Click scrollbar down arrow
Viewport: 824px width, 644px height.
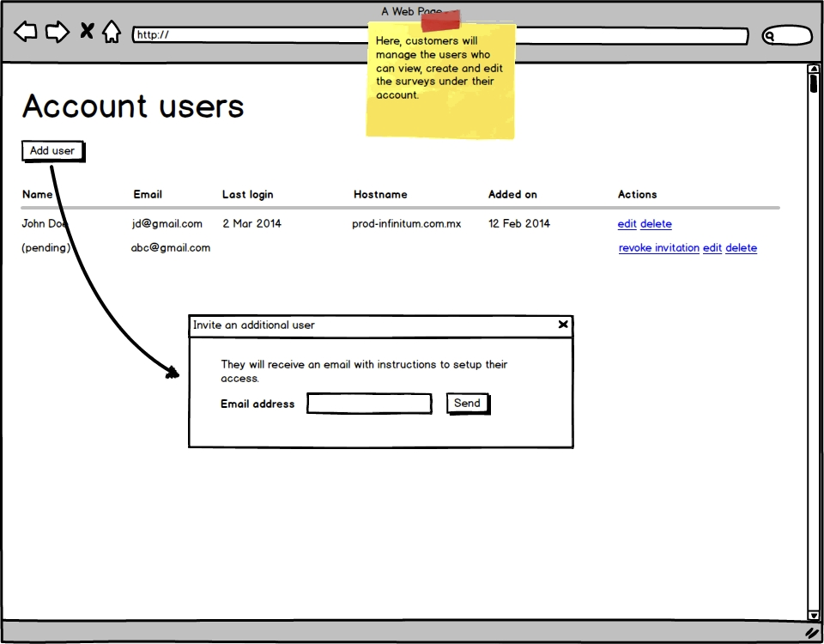(x=814, y=615)
